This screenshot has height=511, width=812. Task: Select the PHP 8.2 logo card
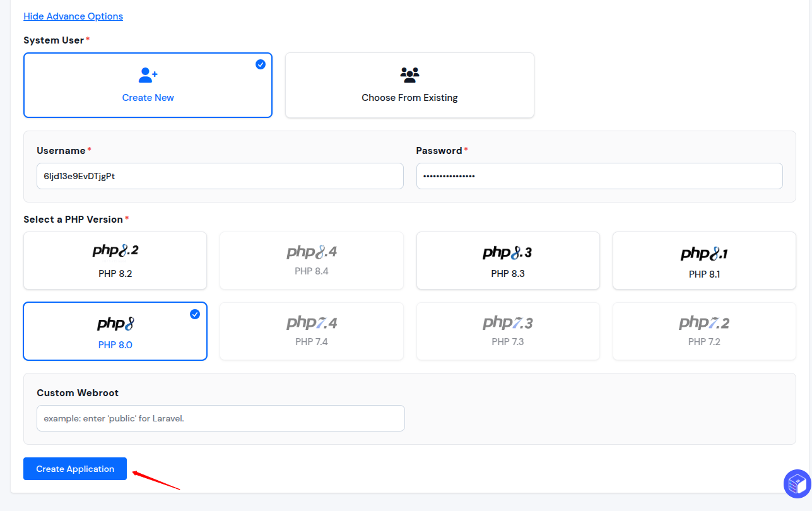pyautogui.click(x=115, y=261)
